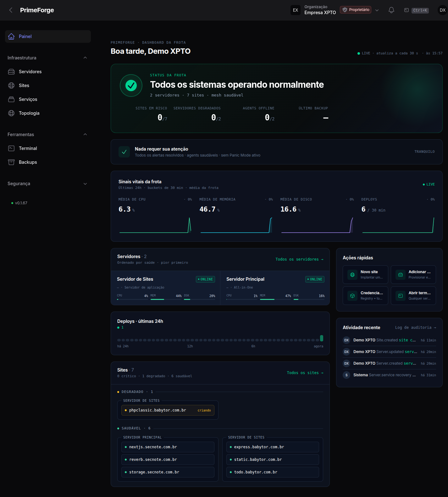This screenshot has height=497, width=448.
Task: Open the phpclassic.babytor.com.br site chip
Action: (x=168, y=410)
